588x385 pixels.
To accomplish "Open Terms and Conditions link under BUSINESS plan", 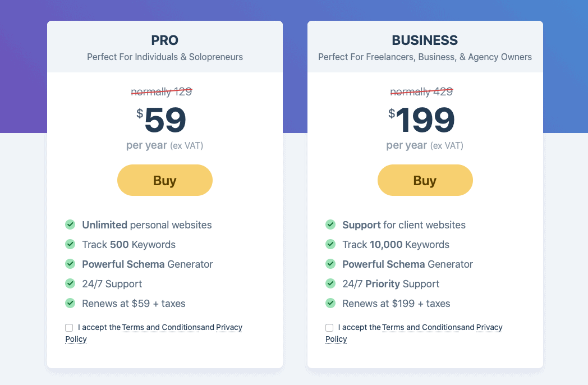I will [x=421, y=327].
